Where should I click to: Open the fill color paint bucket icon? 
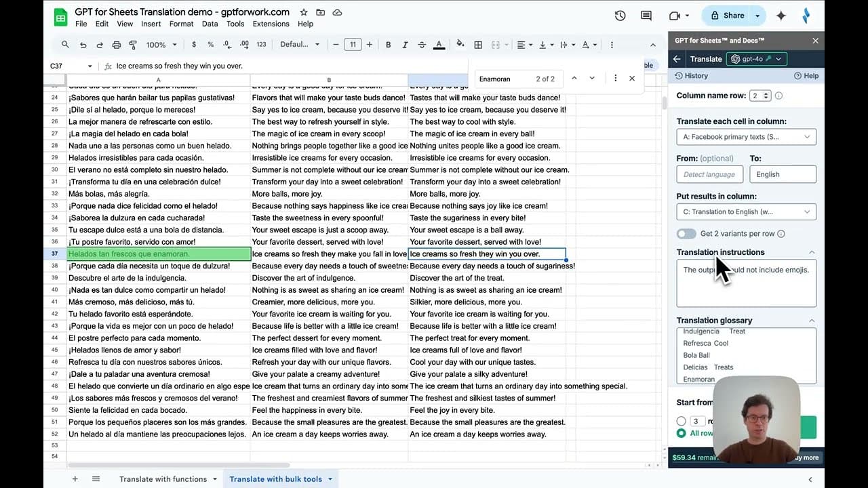pyautogui.click(x=460, y=45)
